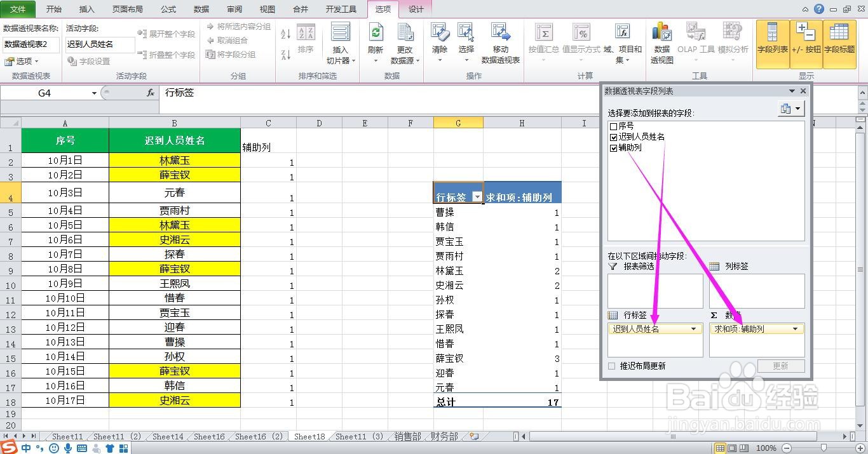Screen dimensions: 868x454
Task: Open the Options (选项) dropdown under PivotTable name
Action: coord(22,61)
